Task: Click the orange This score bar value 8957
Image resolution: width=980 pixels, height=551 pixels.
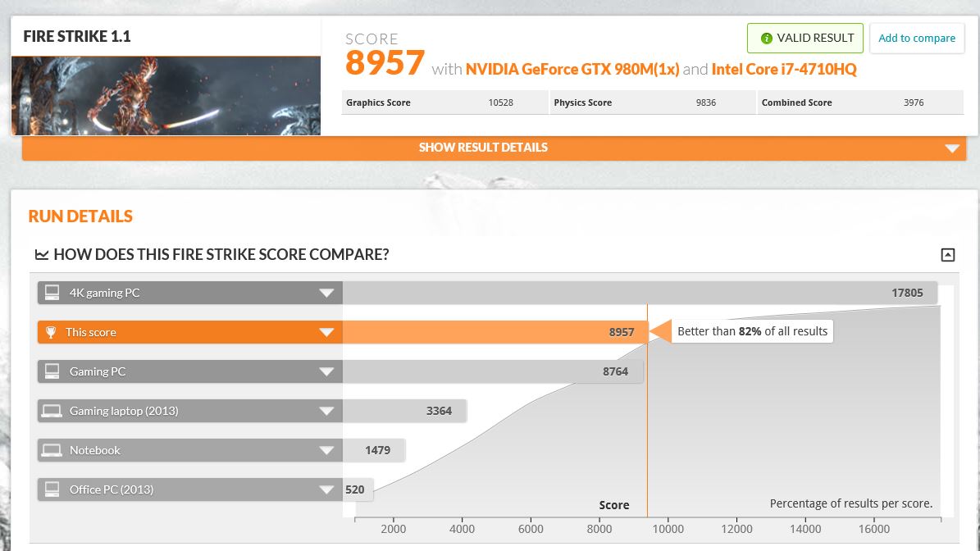Action: pos(622,332)
